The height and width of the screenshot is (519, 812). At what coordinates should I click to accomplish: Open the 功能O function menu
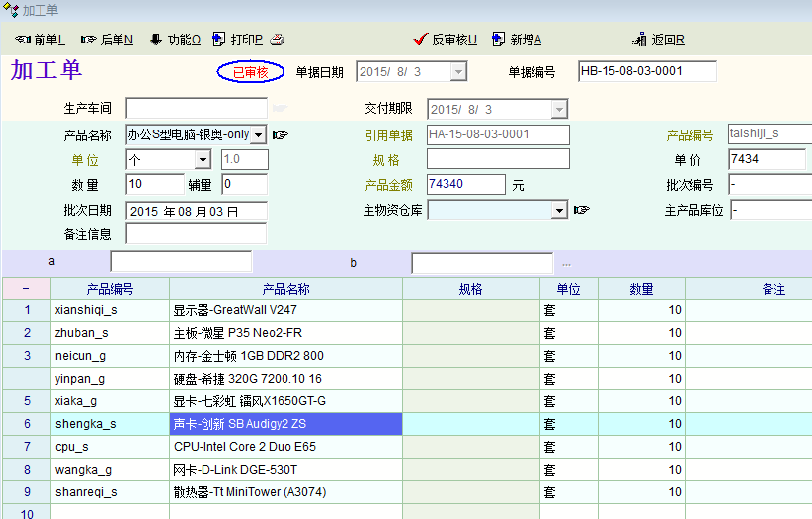pos(175,40)
